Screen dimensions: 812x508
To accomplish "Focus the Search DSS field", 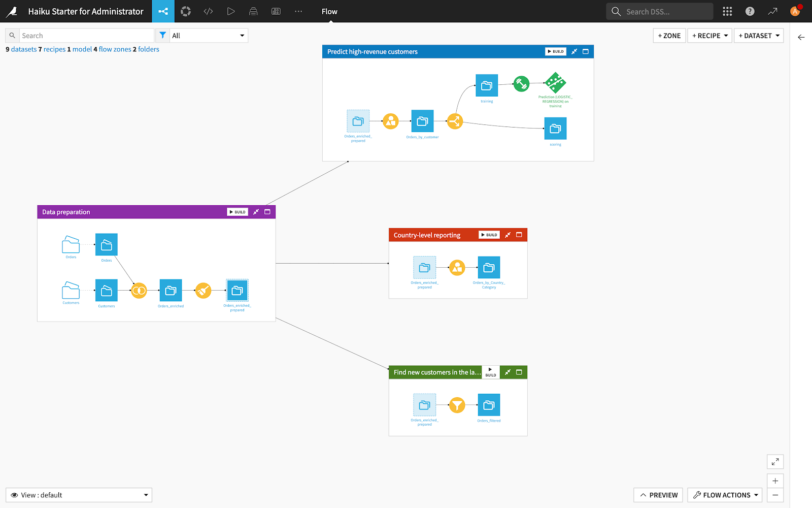I will click(x=659, y=11).
